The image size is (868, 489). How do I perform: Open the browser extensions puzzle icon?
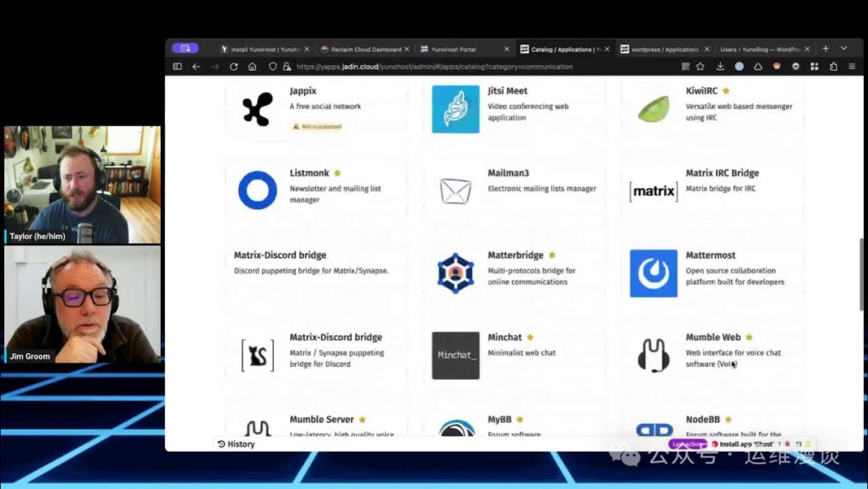[x=833, y=67]
